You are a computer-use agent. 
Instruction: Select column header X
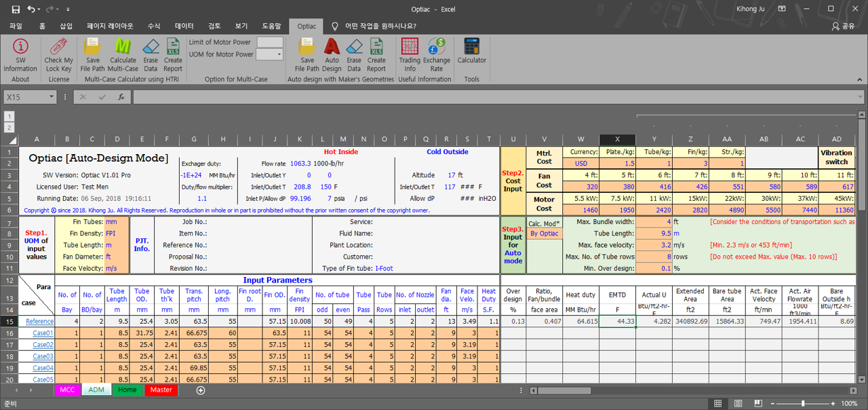(617, 139)
